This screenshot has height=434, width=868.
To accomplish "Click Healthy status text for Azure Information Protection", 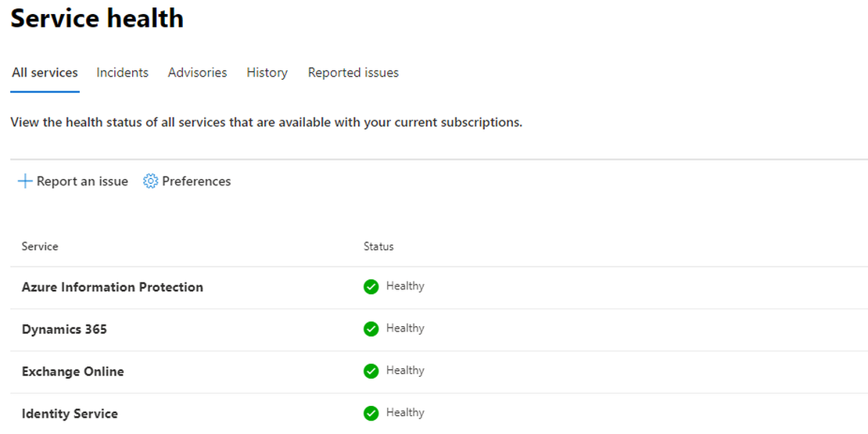I will 405,286.
